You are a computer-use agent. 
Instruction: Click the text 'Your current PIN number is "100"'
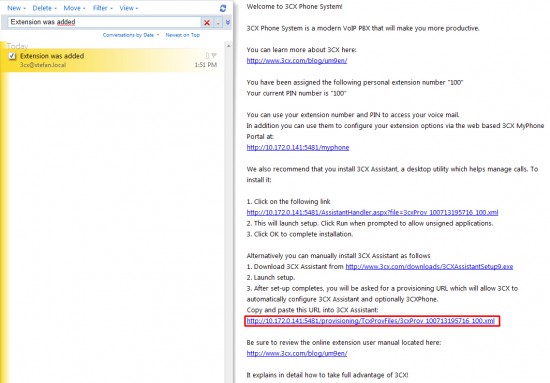pyautogui.click(x=296, y=93)
